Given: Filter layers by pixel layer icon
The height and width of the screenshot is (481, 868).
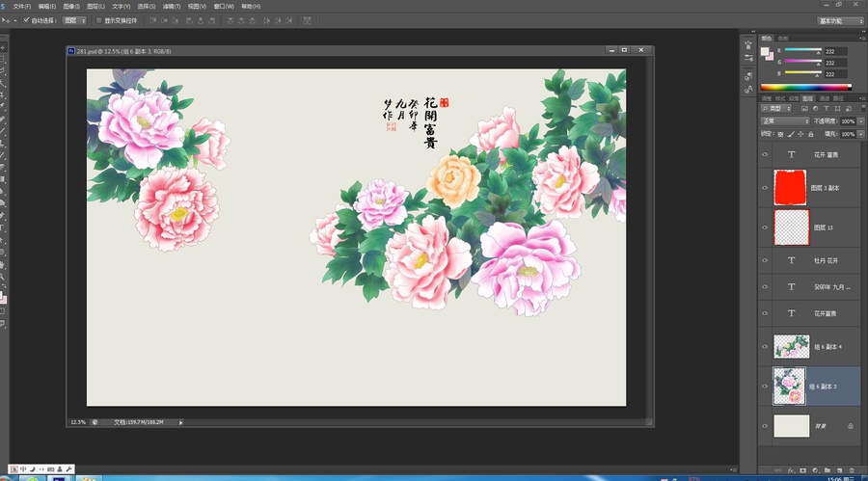Looking at the screenshot, I should (804, 109).
